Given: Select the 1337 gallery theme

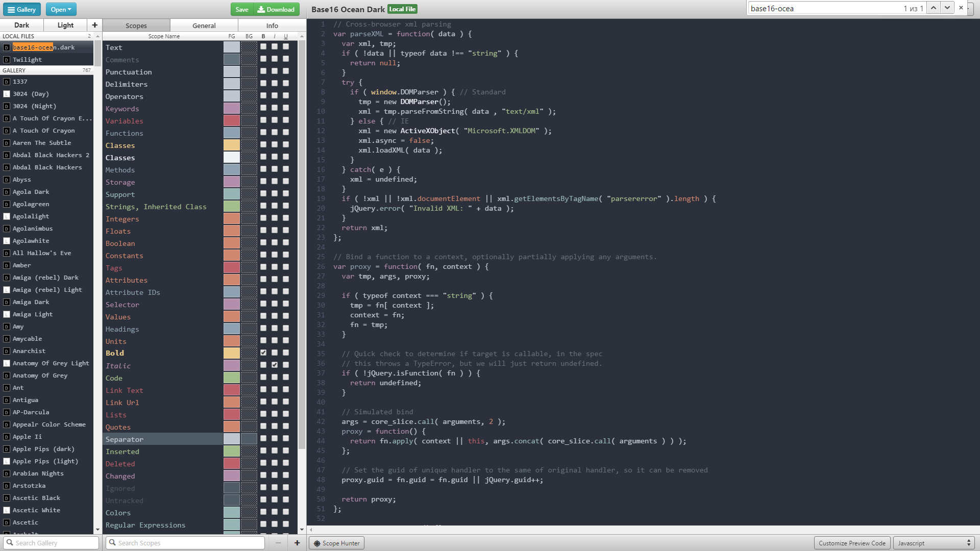Looking at the screenshot, I should pos(47,82).
